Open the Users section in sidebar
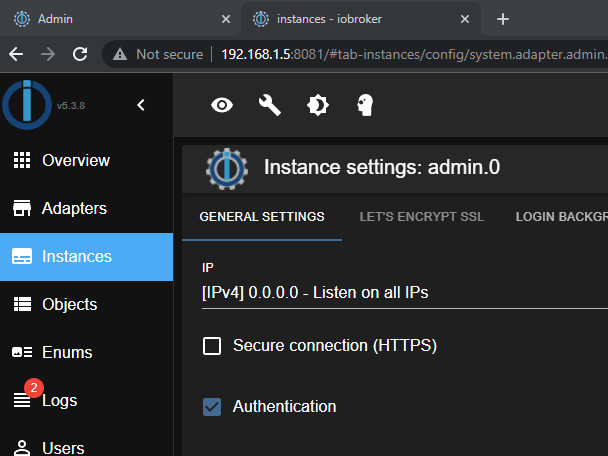The image size is (608, 456). click(63, 447)
